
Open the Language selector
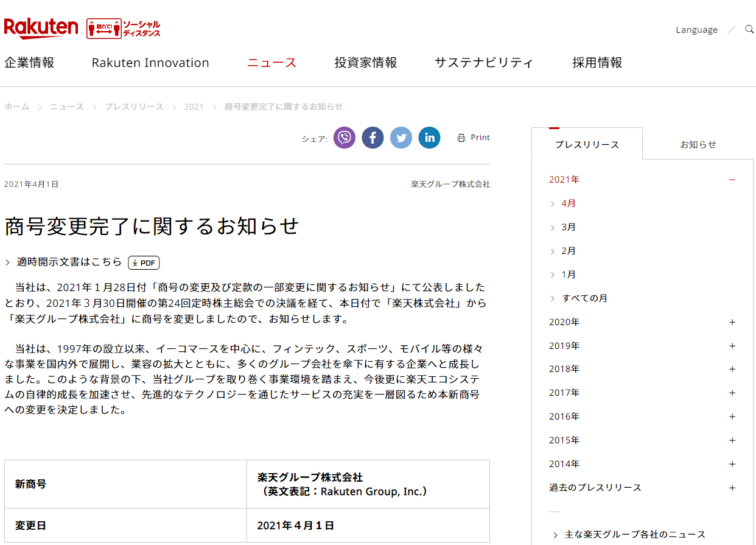pos(696,30)
